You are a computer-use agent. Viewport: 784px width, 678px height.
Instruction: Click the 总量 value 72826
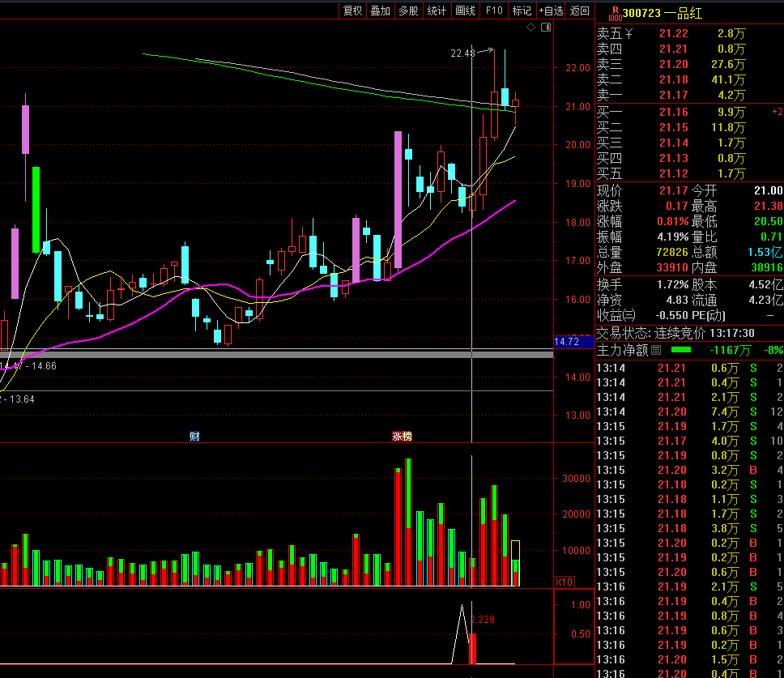point(672,253)
